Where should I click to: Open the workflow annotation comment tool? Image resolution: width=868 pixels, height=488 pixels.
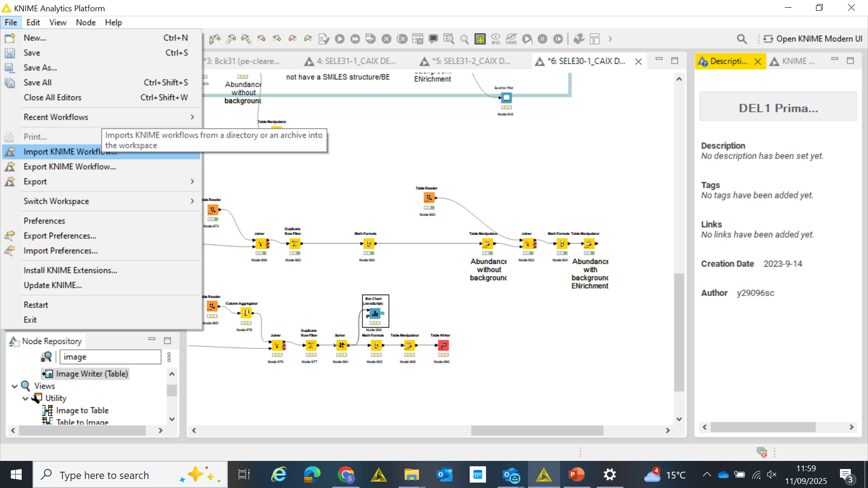(x=433, y=39)
